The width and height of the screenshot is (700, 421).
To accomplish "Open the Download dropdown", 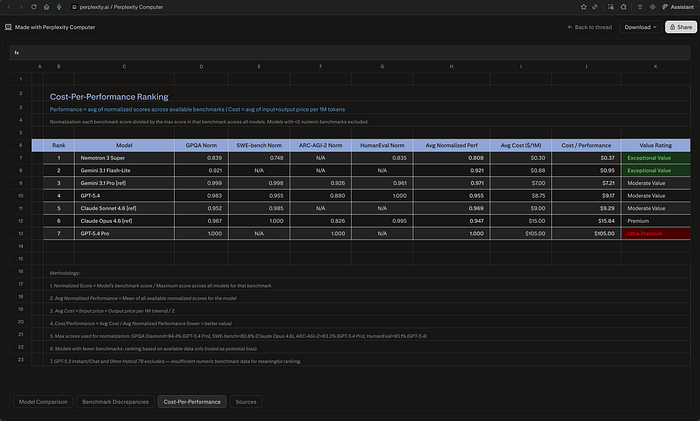I will (640, 27).
